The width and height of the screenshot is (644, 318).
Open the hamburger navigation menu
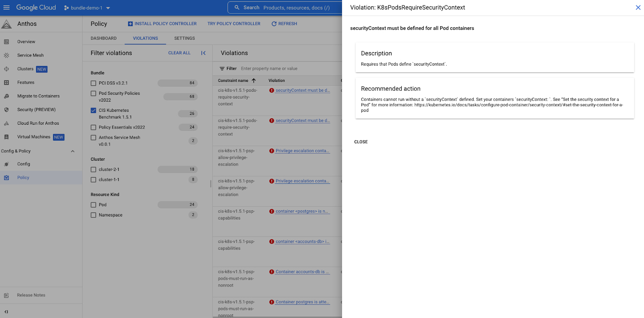pos(6,8)
